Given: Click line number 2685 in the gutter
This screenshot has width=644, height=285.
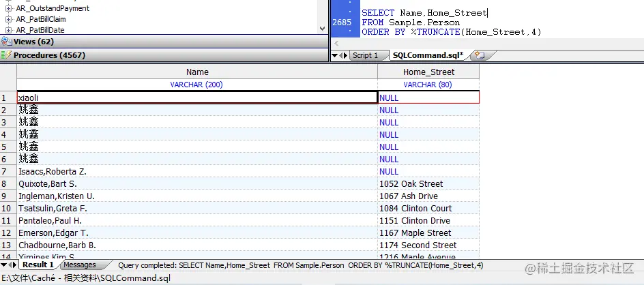Looking at the screenshot, I should [x=342, y=22].
